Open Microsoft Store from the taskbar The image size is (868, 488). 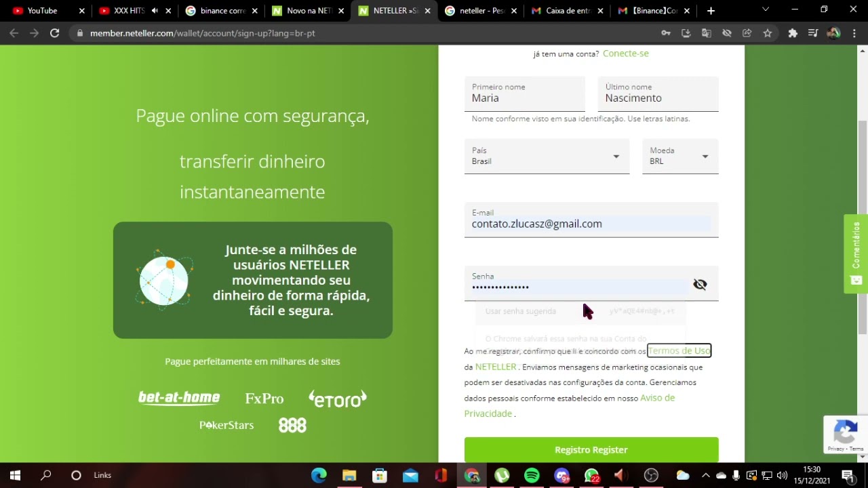pyautogui.click(x=380, y=475)
